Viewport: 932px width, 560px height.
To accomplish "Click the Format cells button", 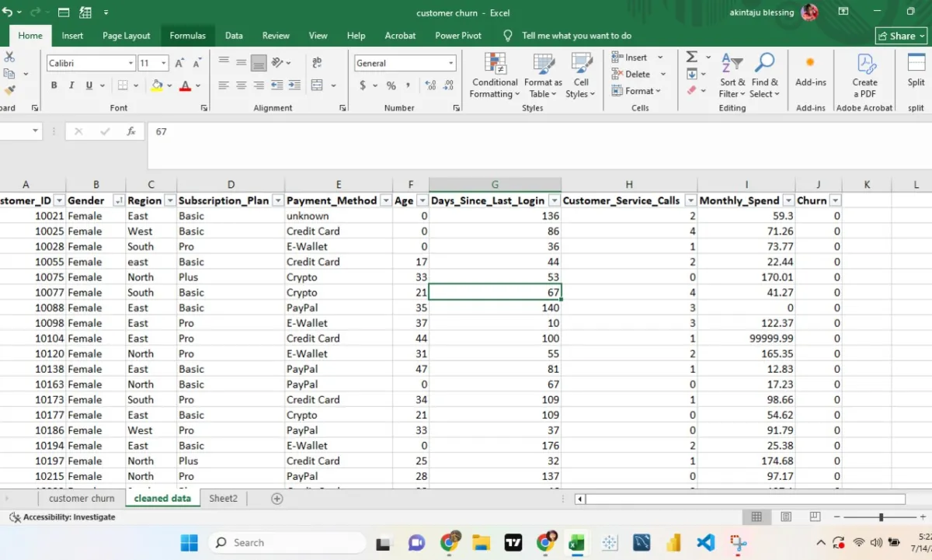I will point(636,91).
